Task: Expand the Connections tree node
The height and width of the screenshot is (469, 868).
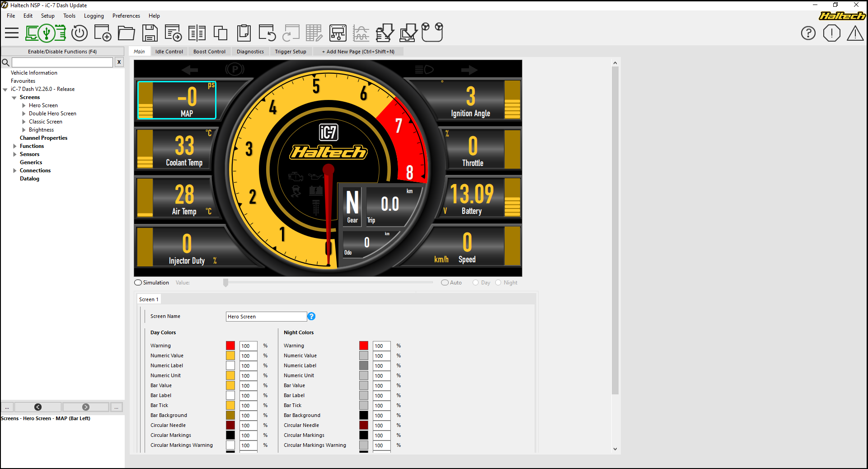Action: (x=15, y=171)
